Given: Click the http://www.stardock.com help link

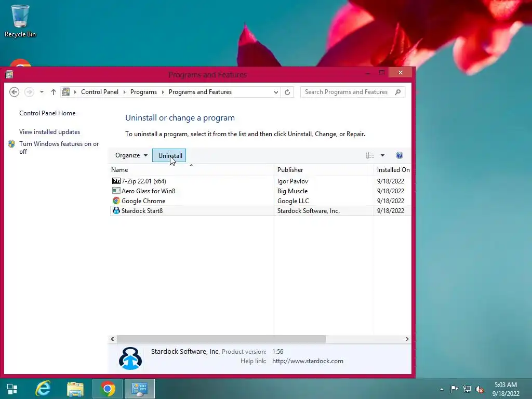Looking at the screenshot, I should tap(308, 361).
